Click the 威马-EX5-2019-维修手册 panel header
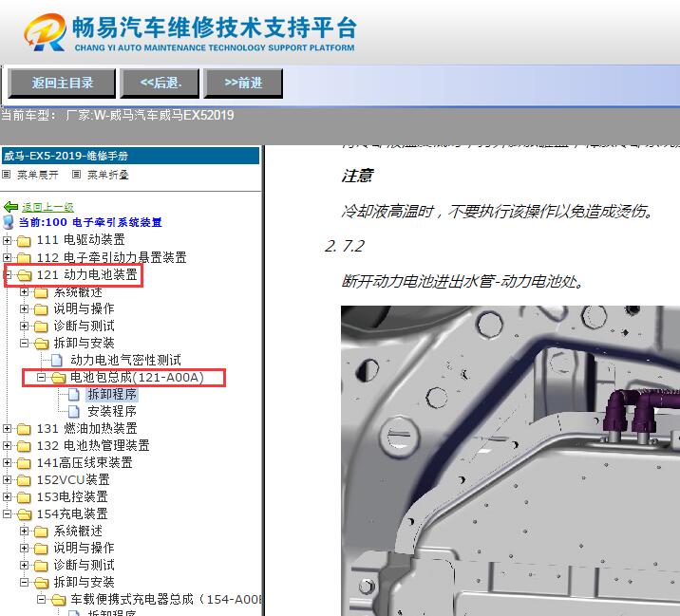Viewport: 680px width, 616px height. [130, 156]
